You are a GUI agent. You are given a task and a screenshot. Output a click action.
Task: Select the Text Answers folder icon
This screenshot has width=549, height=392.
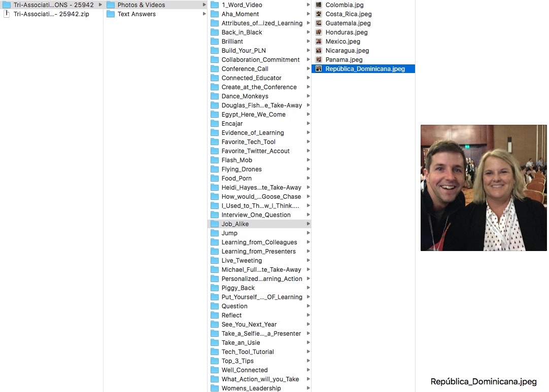[x=111, y=14]
